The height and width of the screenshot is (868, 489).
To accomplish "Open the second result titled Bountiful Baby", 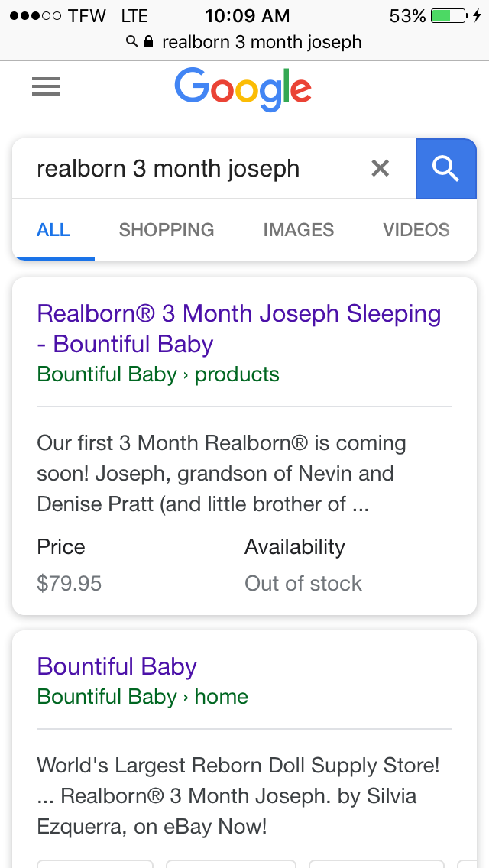I will point(117,666).
